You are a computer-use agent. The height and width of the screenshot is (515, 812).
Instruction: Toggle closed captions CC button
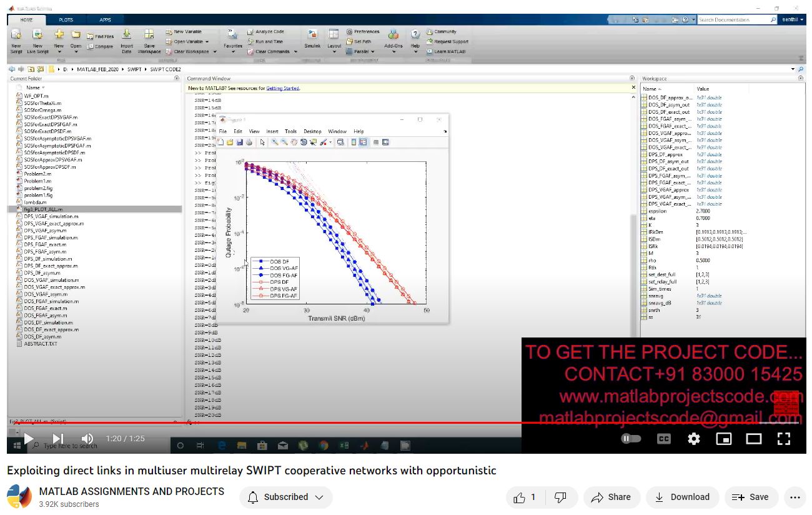pyautogui.click(x=664, y=439)
